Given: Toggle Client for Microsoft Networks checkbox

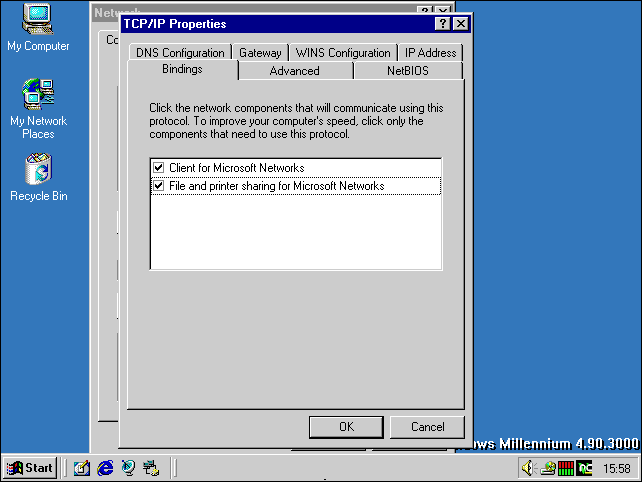Looking at the screenshot, I should click(x=158, y=167).
